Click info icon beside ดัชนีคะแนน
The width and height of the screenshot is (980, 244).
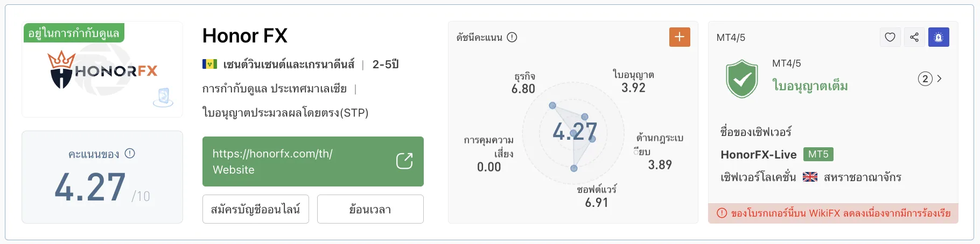coord(512,37)
